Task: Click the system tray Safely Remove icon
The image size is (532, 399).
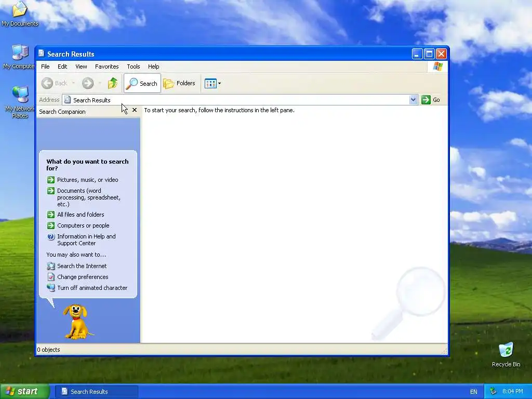Action: 494,392
